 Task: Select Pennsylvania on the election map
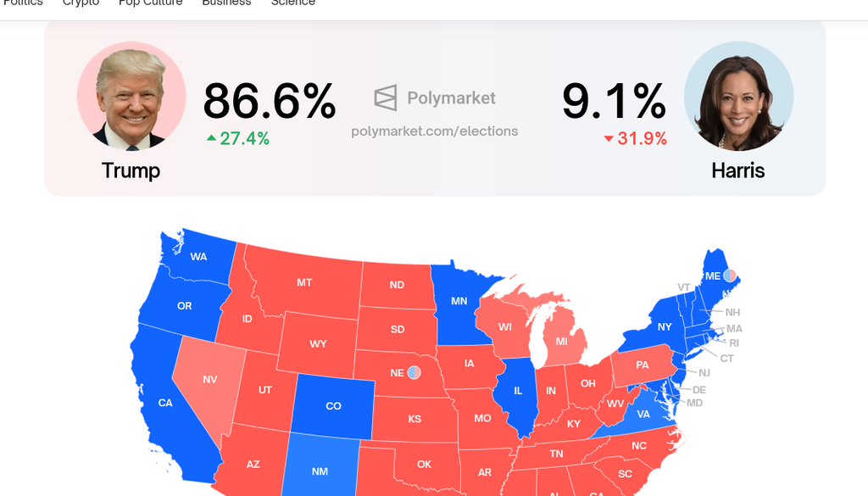pyautogui.click(x=642, y=365)
